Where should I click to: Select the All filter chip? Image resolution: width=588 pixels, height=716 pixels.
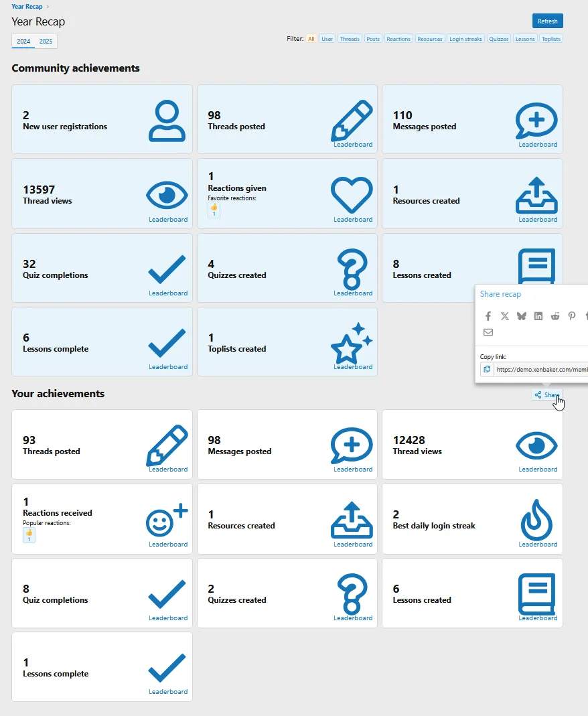(x=311, y=39)
